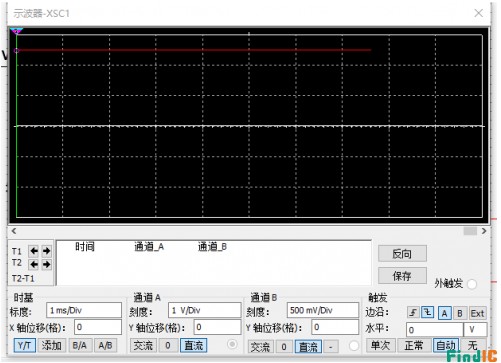The image size is (501, 363).
Task: Toggle the Channel A radio indicator
Action: [x=232, y=344]
